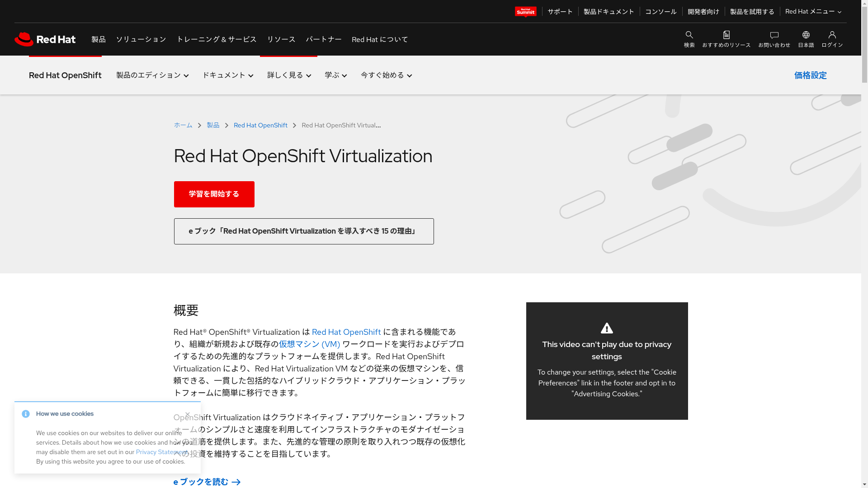Click the video warning triangle icon

click(607, 328)
